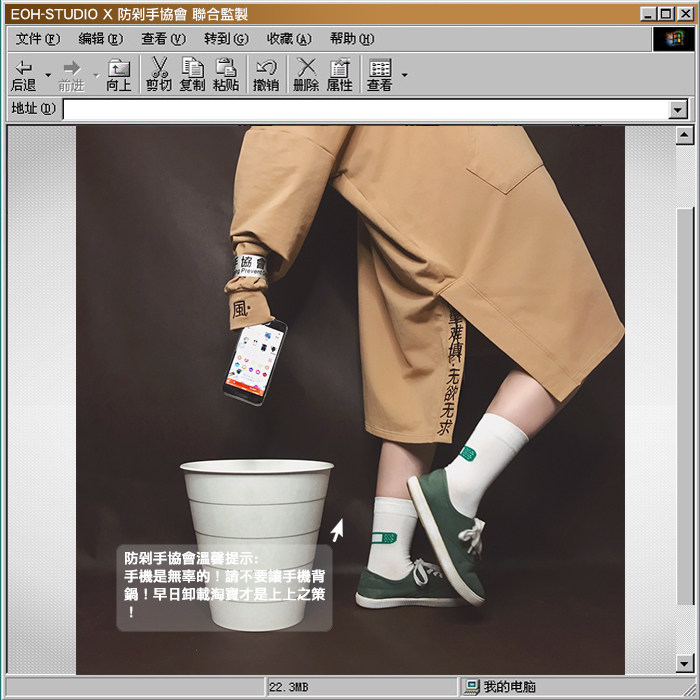The width and height of the screenshot is (700, 700).
Task: Delete using the 删除 X icon
Action: coord(306,68)
